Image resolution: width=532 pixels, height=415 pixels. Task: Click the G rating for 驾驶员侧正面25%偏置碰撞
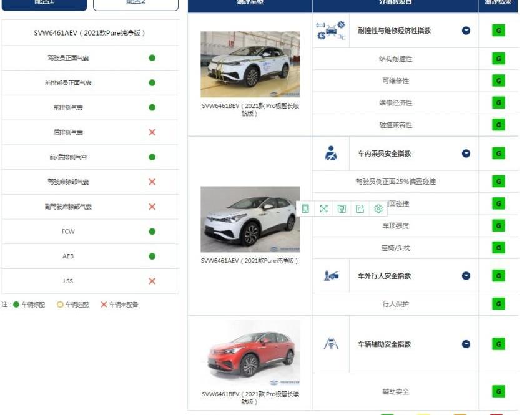[498, 182]
